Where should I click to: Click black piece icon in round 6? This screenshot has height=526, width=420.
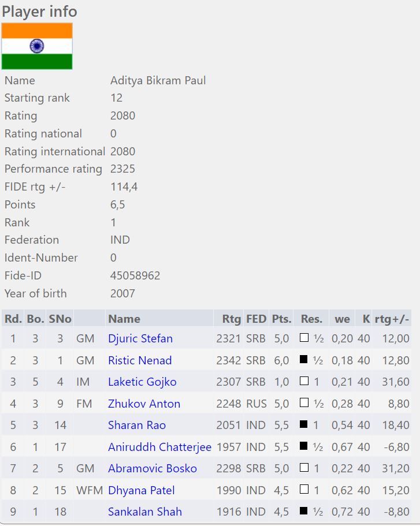point(304,446)
